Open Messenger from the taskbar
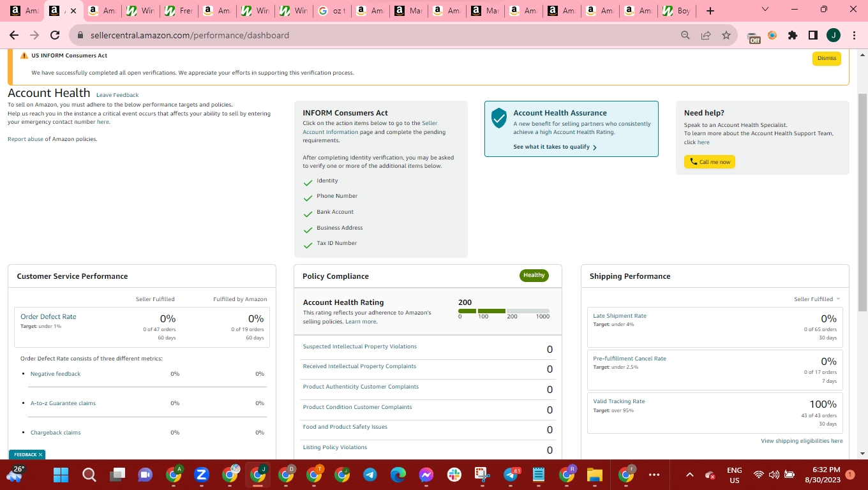 pyautogui.click(x=426, y=475)
